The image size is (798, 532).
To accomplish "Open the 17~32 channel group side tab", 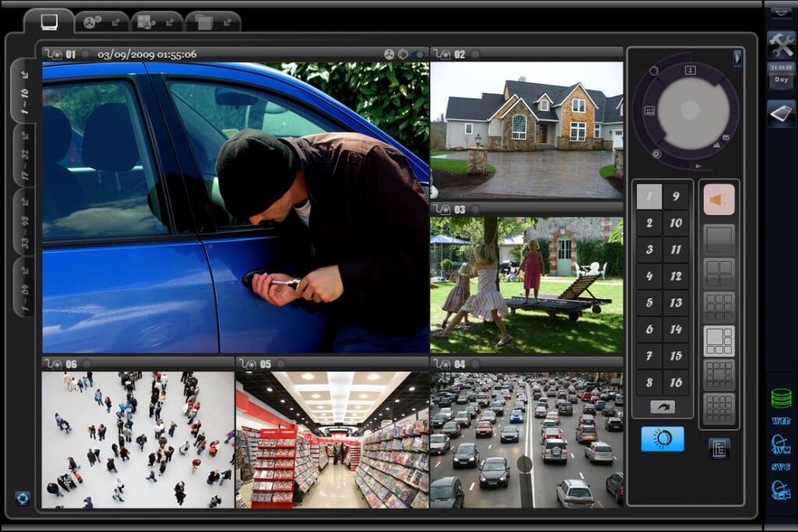I will 24,156.
